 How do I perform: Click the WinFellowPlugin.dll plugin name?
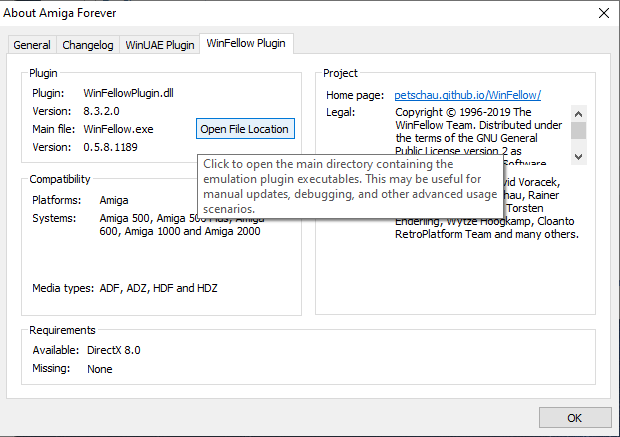(x=129, y=93)
